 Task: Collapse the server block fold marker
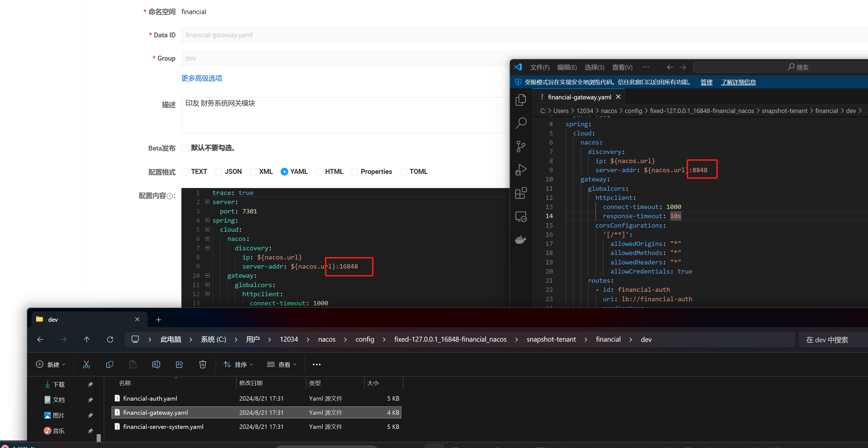(207, 202)
